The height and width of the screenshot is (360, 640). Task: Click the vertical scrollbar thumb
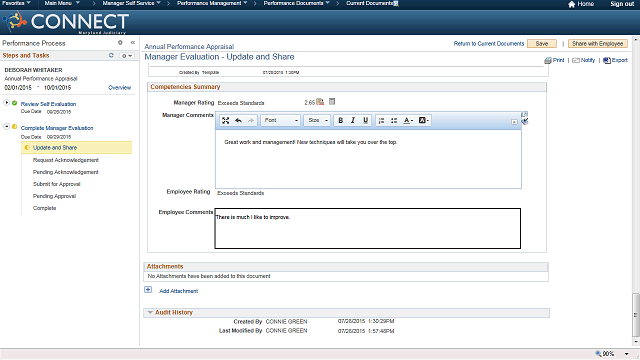[636, 314]
